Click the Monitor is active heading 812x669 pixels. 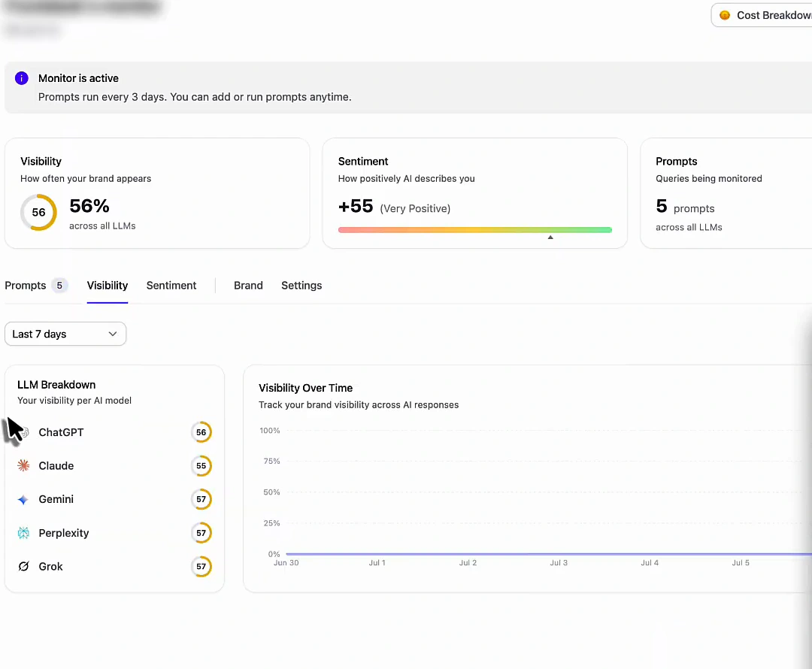coord(78,78)
